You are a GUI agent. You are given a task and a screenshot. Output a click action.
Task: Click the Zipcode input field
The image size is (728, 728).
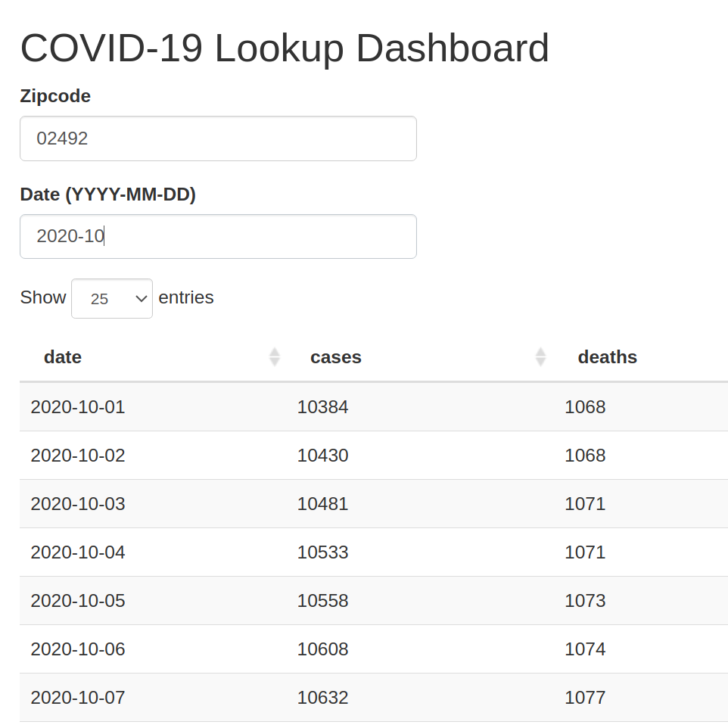(218, 138)
